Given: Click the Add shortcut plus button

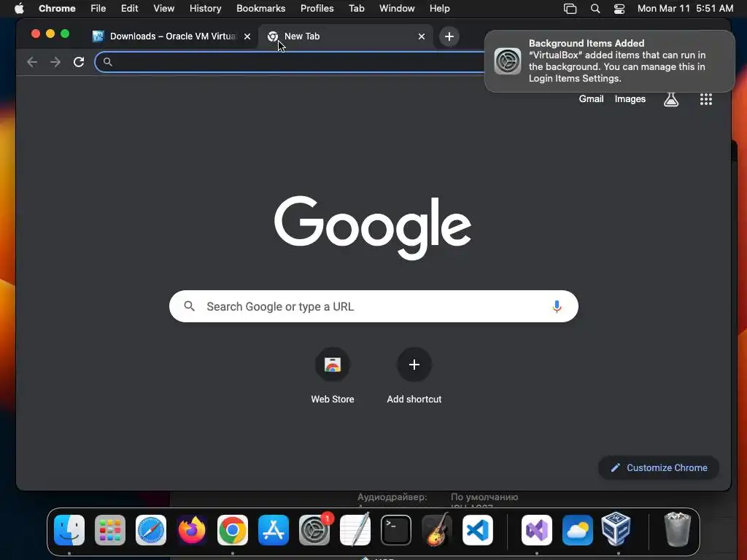Looking at the screenshot, I should [x=414, y=365].
